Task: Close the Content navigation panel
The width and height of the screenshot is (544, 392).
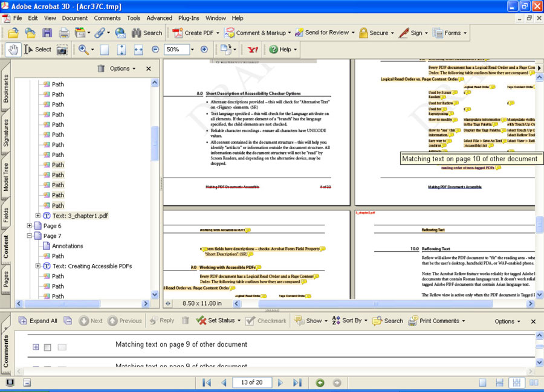Action: 149,69
